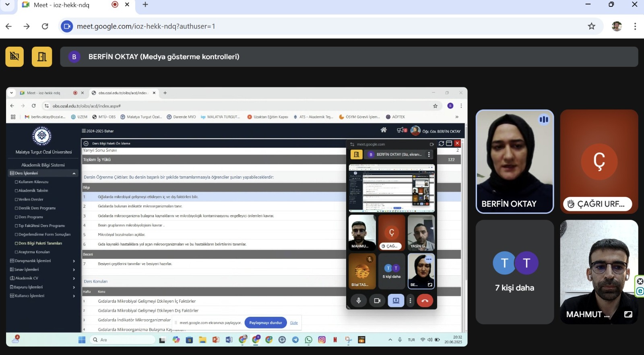This screenshot has height=355, width=644.
Task: Select Ders Bilgi Paketi Tanımları in the sidebar
Action: [40, 243]
